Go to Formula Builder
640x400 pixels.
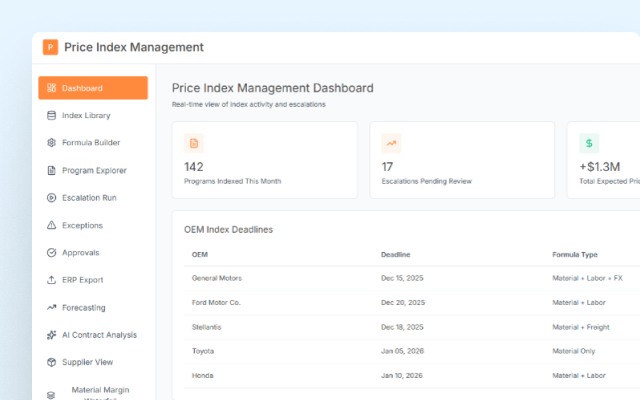[x=93, y=142]
